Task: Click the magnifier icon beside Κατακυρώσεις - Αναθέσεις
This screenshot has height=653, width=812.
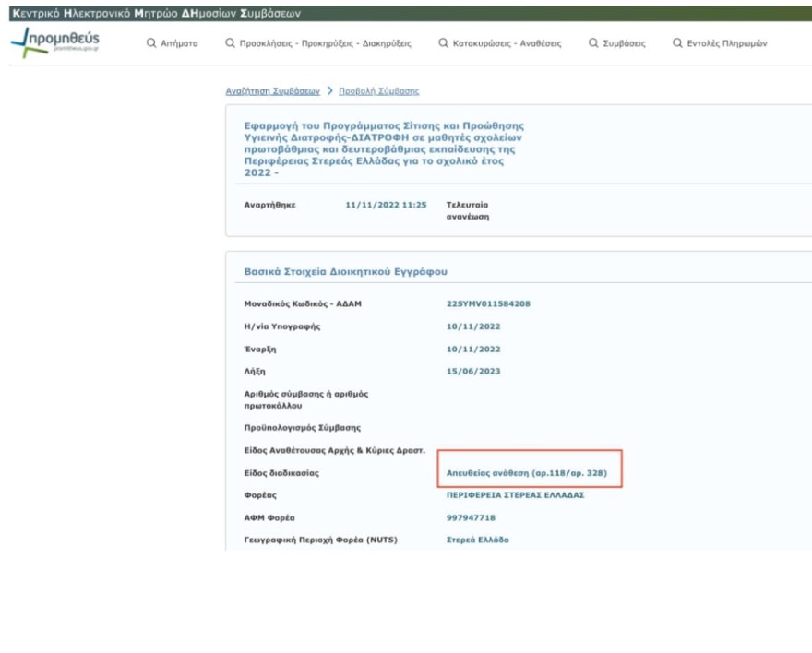Action: click(443, 43)
